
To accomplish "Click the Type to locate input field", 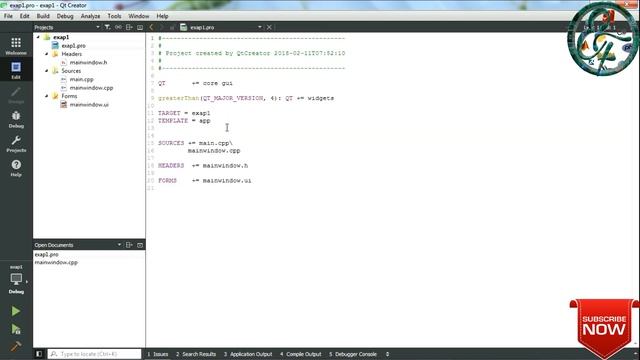I will click(94, 354).
